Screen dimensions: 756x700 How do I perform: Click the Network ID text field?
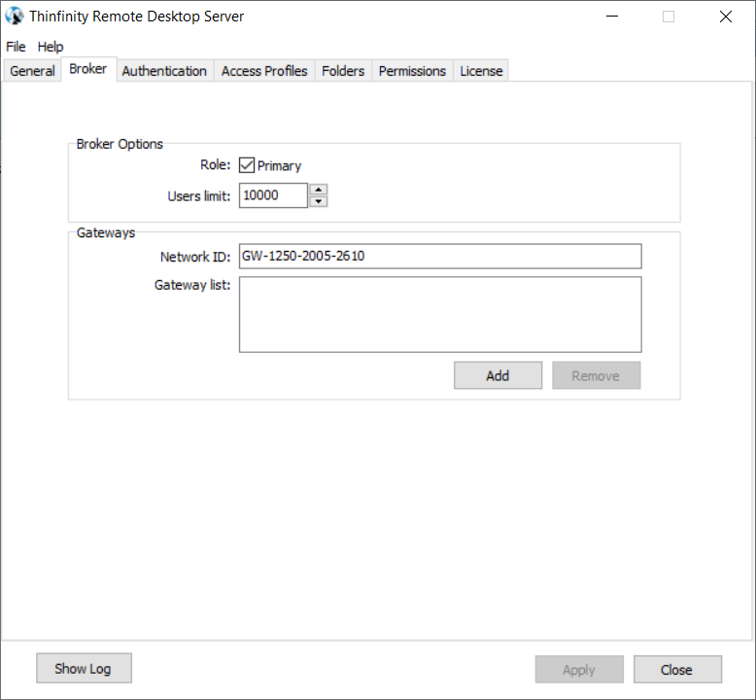(440, 256)
